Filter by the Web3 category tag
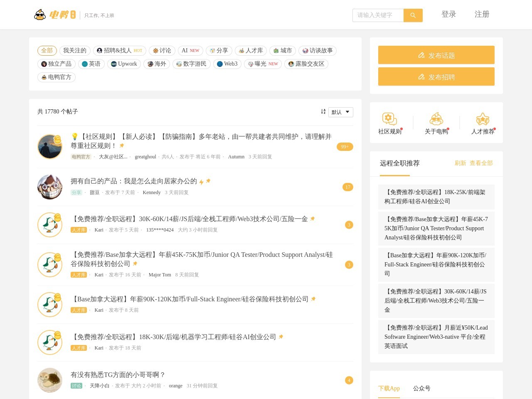 (x=227, y=64)
